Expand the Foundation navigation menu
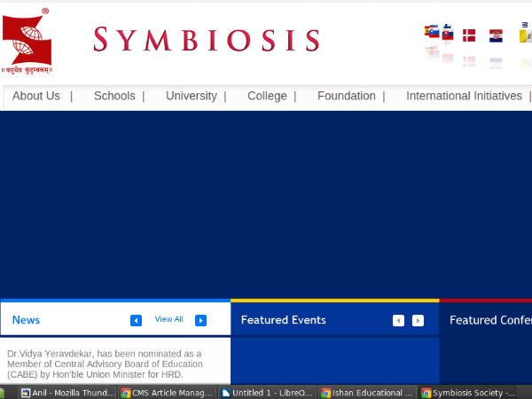This screenshot has height=399, width=532. [346, 96]
